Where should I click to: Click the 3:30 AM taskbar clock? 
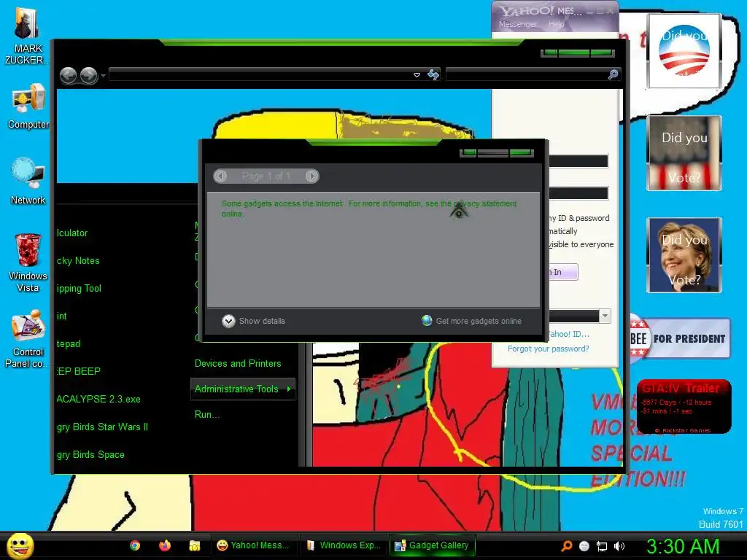(x=683, y=546)
